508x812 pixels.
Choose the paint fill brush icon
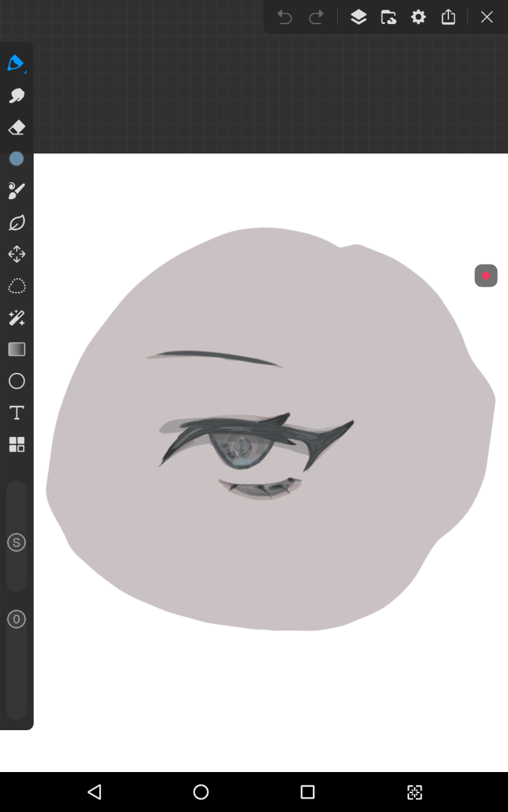[x=17, y=190]
